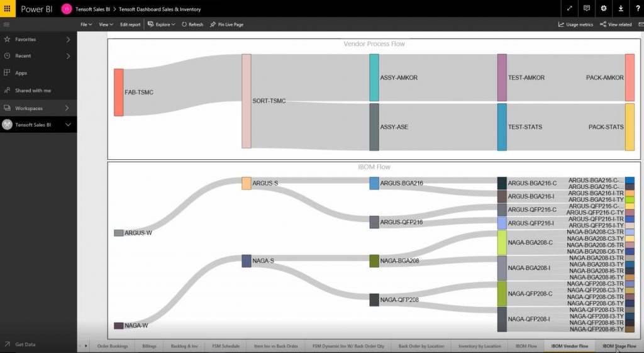Collapse navigation pane with hamburger icon
The image size is (644, 353).
pyautogui.click(x=6, y=25)
